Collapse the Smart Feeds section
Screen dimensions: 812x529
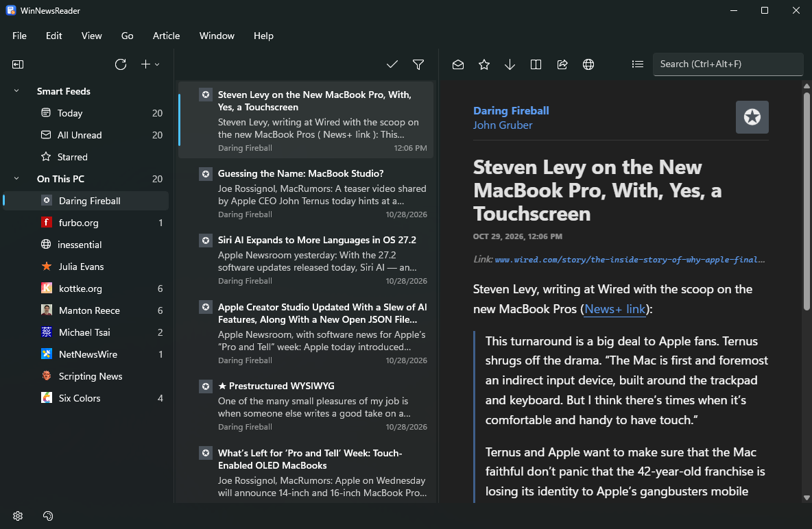pyautogui.click(x=16, y=91)
